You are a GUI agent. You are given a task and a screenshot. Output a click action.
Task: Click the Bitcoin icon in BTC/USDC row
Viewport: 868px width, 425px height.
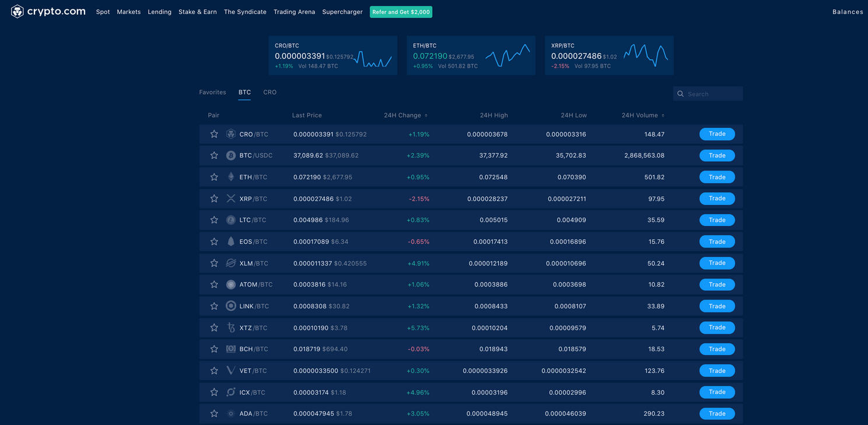click(x=231, y=156)
